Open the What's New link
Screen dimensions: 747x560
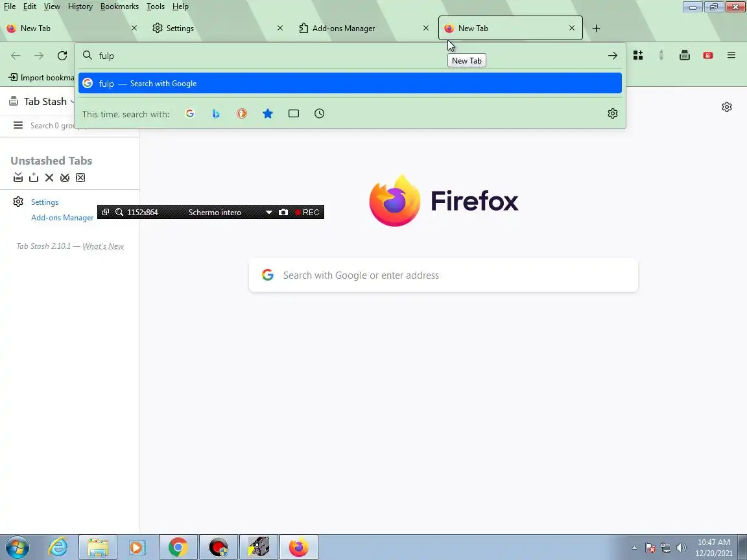click(103, 246)
